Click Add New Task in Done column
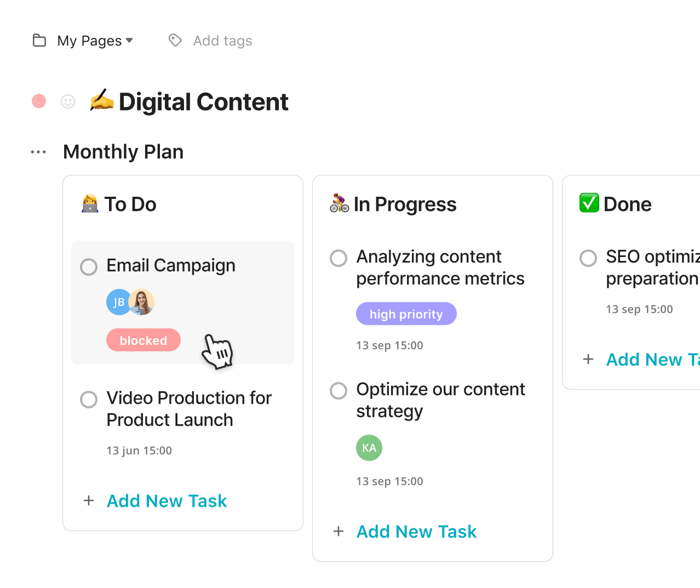 coord(653,359)
